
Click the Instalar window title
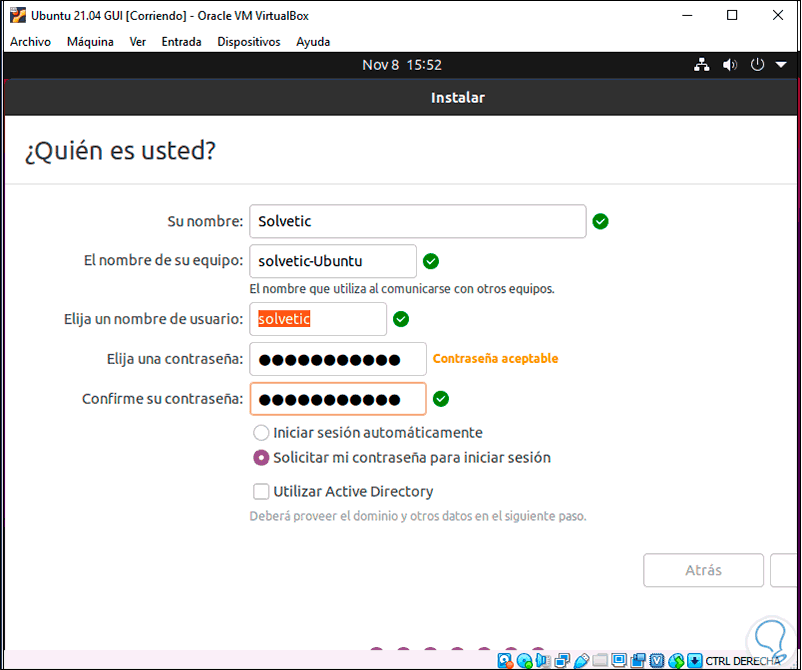tap(457, 98)
